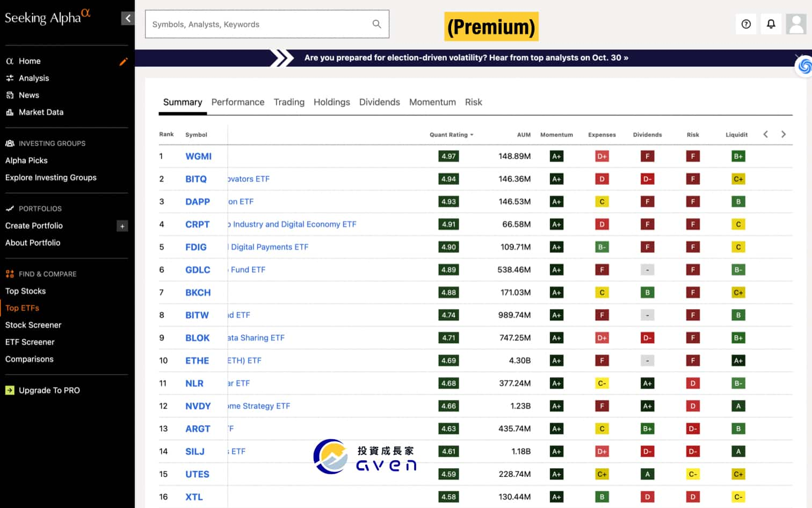This screenshot has height=508, width=812.
Task: Open the help question mark icon
Action: [x=746, y=24]
